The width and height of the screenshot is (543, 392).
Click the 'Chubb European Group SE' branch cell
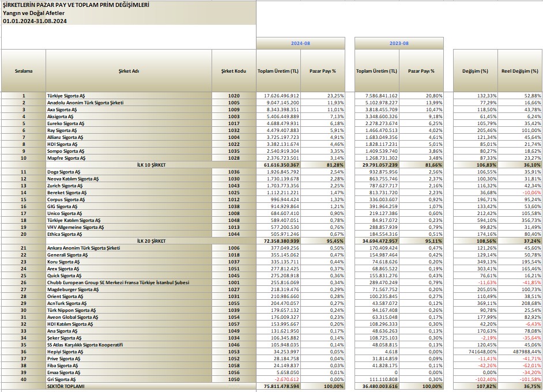[x=129, y=282]
